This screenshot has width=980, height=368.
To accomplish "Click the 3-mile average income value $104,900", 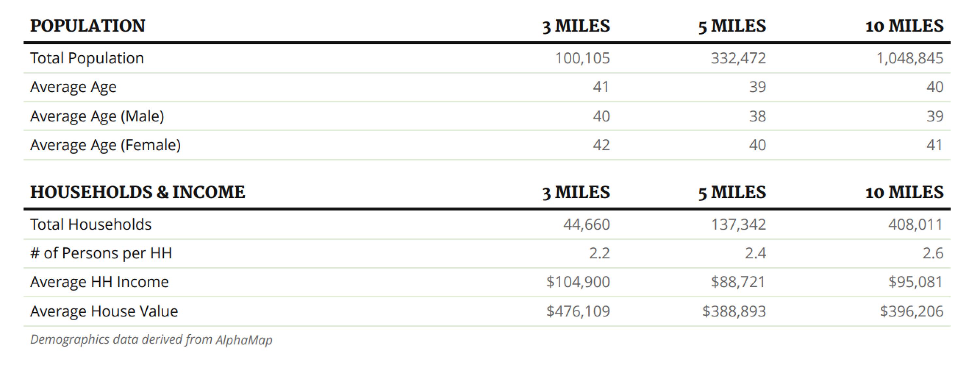I will pos(578,282).
